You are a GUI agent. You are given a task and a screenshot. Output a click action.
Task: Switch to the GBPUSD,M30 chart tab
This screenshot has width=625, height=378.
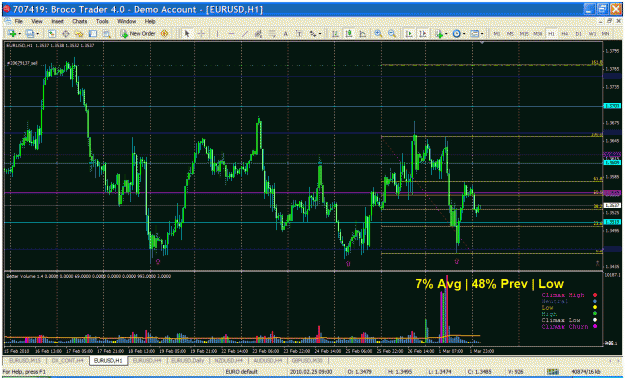click(x=308, y=360)
